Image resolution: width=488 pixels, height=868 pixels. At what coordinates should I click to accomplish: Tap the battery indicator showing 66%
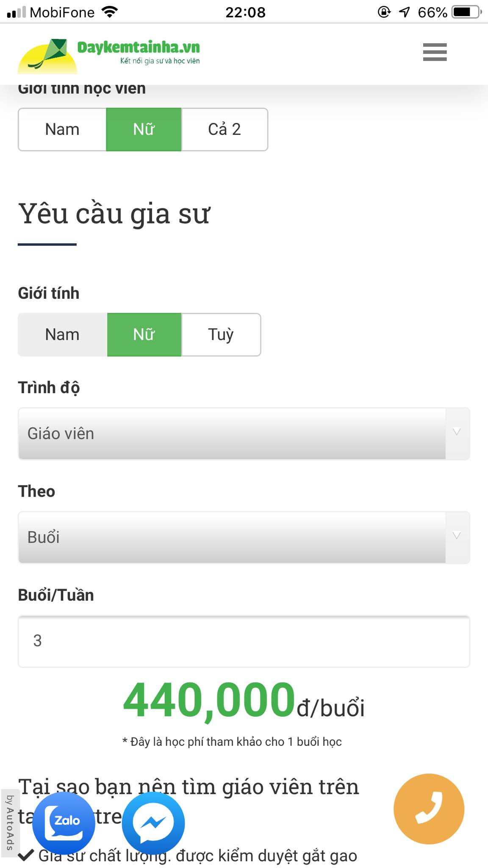click(465, 12)
